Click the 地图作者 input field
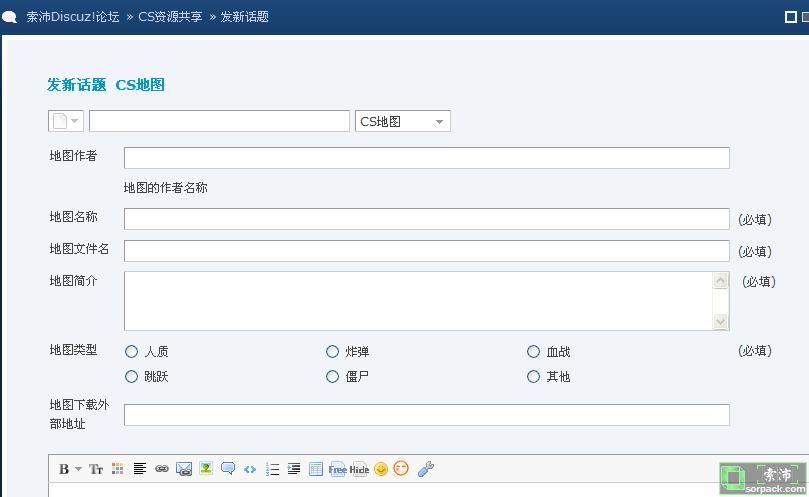This screenshot has width=809, height=497. click(427, 158)
